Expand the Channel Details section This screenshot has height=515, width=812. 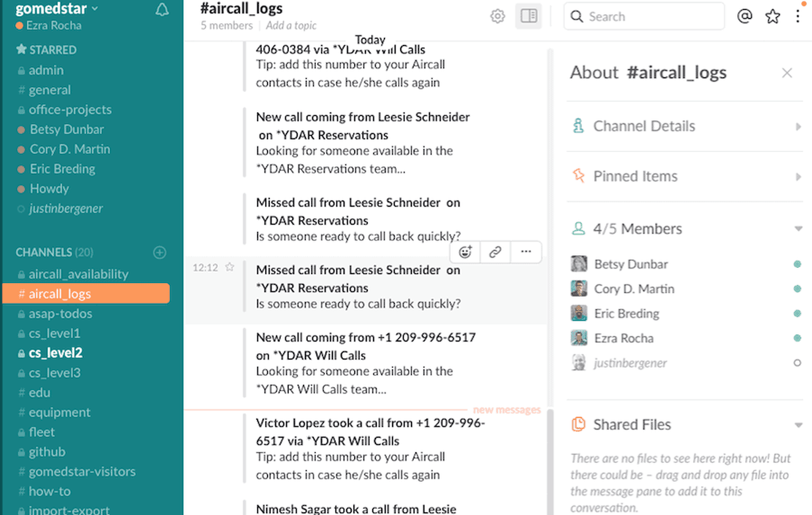click(x=684, y=126)
